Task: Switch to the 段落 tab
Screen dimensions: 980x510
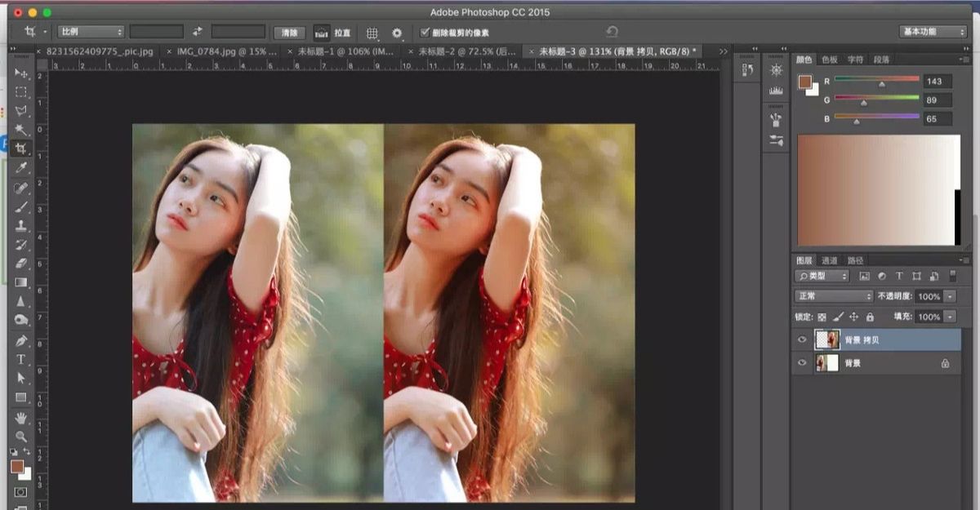Action: 881,60
